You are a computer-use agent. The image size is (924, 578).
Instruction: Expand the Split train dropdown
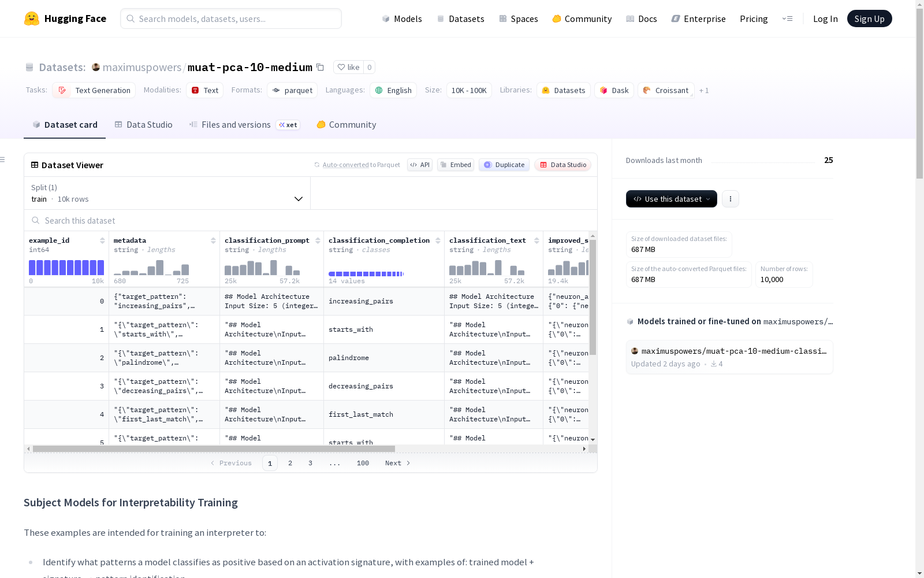pyautogui.click(x=167, y=193)
